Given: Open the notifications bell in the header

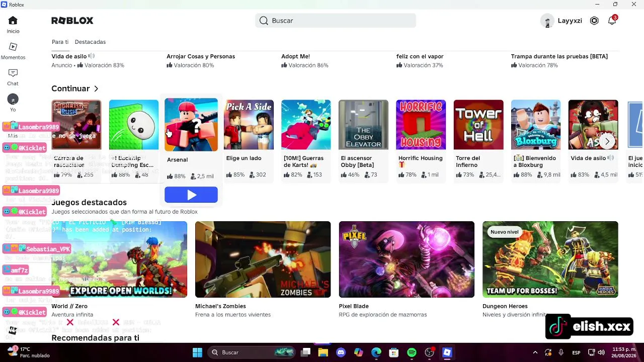Looking at the screenshot, I should (x=612, y=21).
